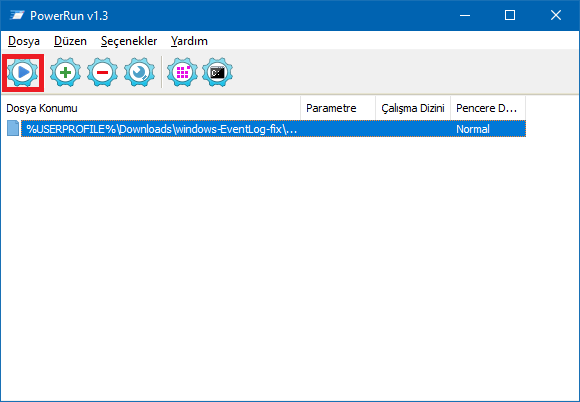Maximize the PowerRun window
Image resolution: width=580 pixels, height=402 pixels.
pyautogui.click(x=510, y=16)
